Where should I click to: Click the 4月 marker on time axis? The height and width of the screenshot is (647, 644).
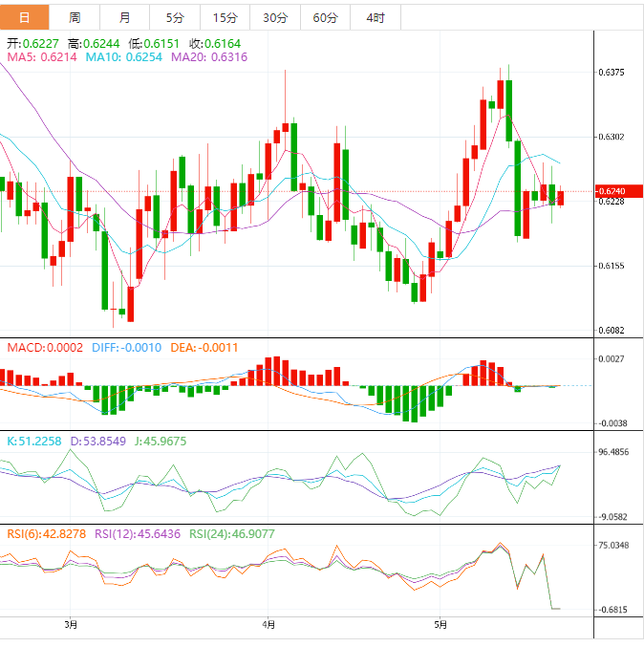[268, 625]
